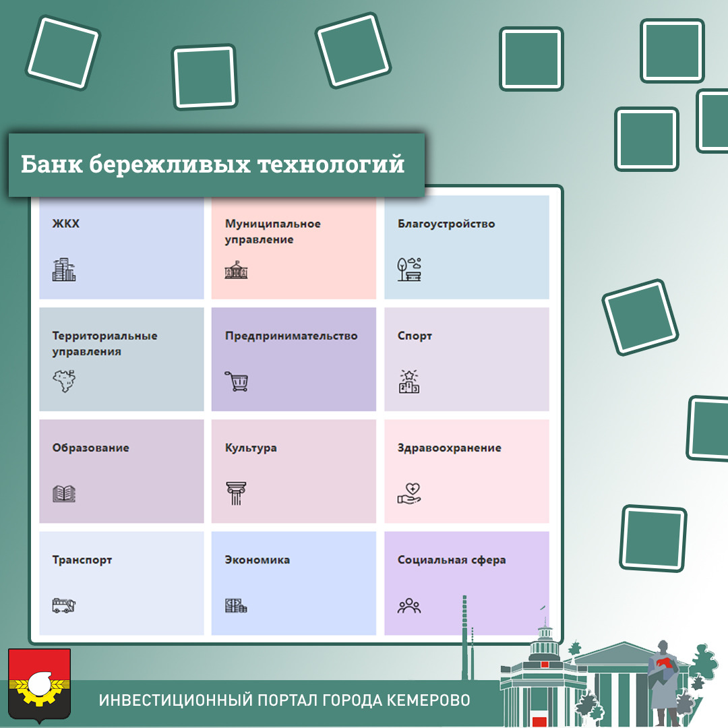Click the ЖКХ buildings icon
728x728 pixels.
coord(64,270)
